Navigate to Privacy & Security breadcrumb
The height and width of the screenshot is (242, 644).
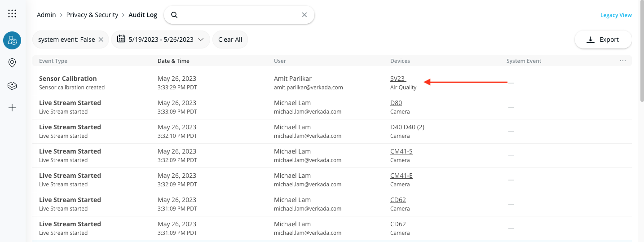coord(92,15)
